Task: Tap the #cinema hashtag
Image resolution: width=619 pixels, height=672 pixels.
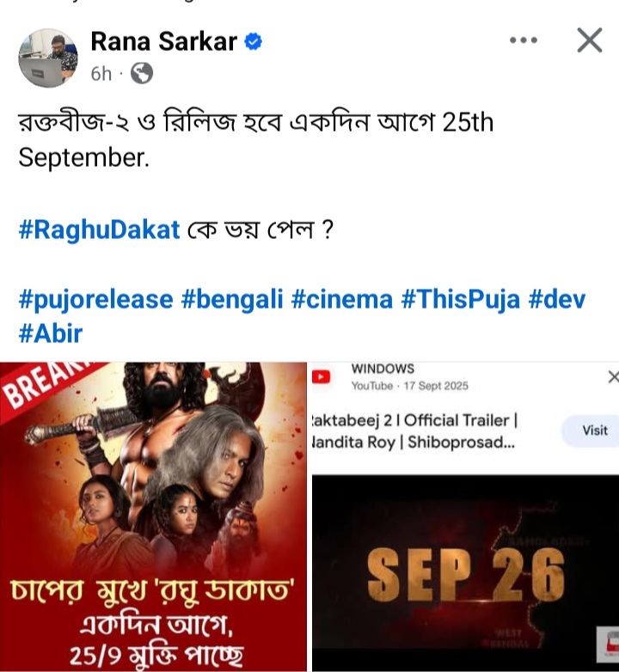Action: coord(341,300)
